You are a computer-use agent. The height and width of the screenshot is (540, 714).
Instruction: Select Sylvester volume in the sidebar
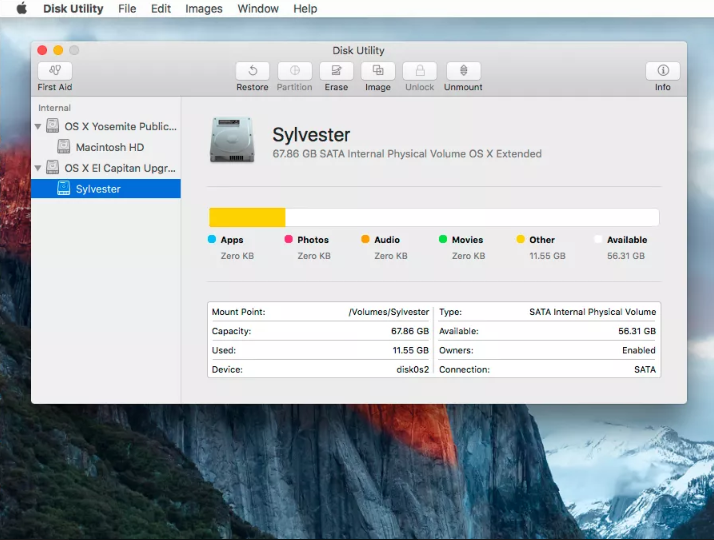(x=106, y=188)
